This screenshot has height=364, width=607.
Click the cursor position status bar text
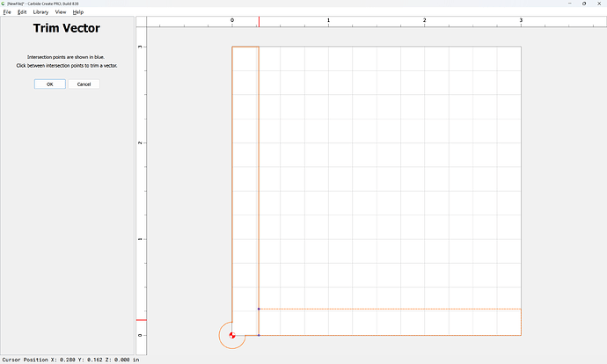(x=71, y=360)
